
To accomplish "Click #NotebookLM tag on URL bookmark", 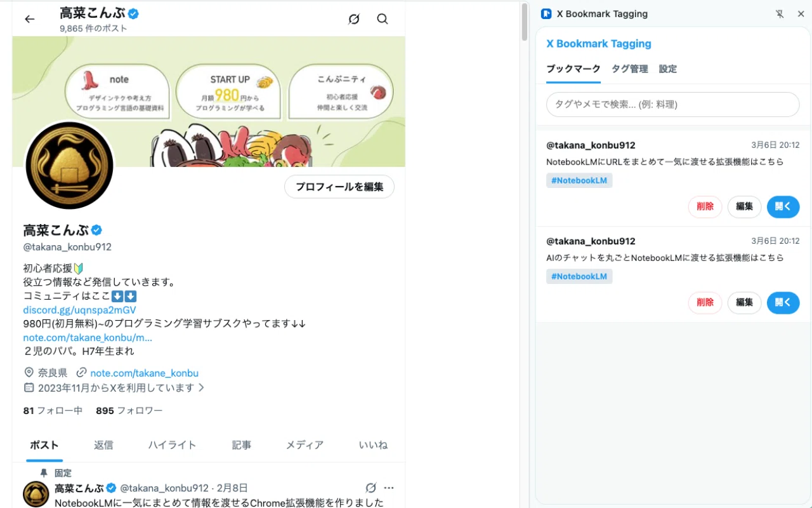I will click(579, 180).
